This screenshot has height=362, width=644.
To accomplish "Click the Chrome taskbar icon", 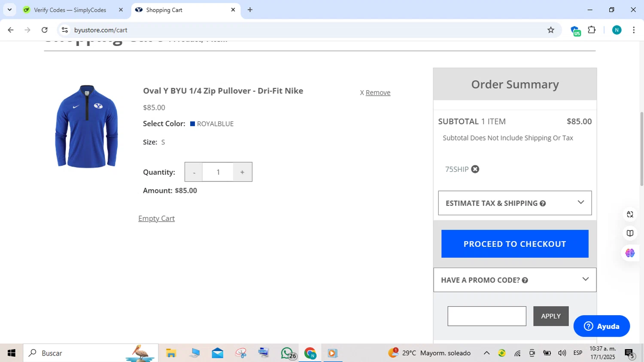I will (310, 353).
